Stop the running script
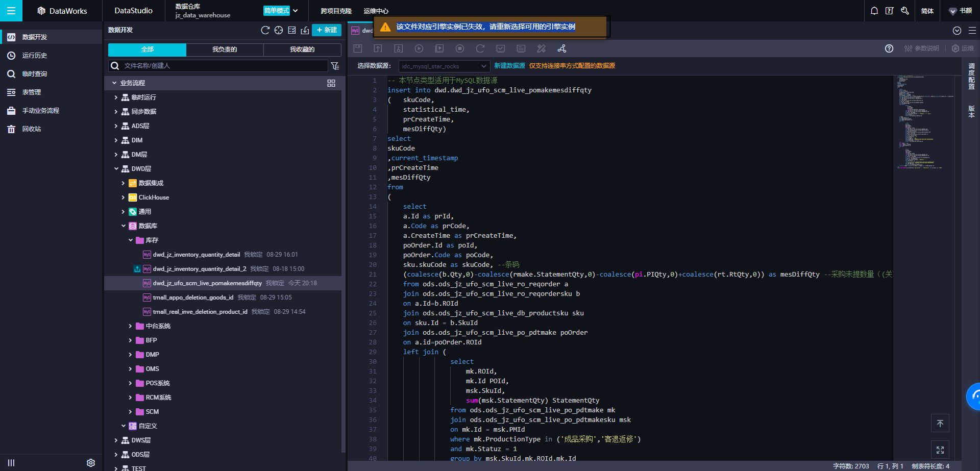This screenshot has height=471, width=980. 460,48
